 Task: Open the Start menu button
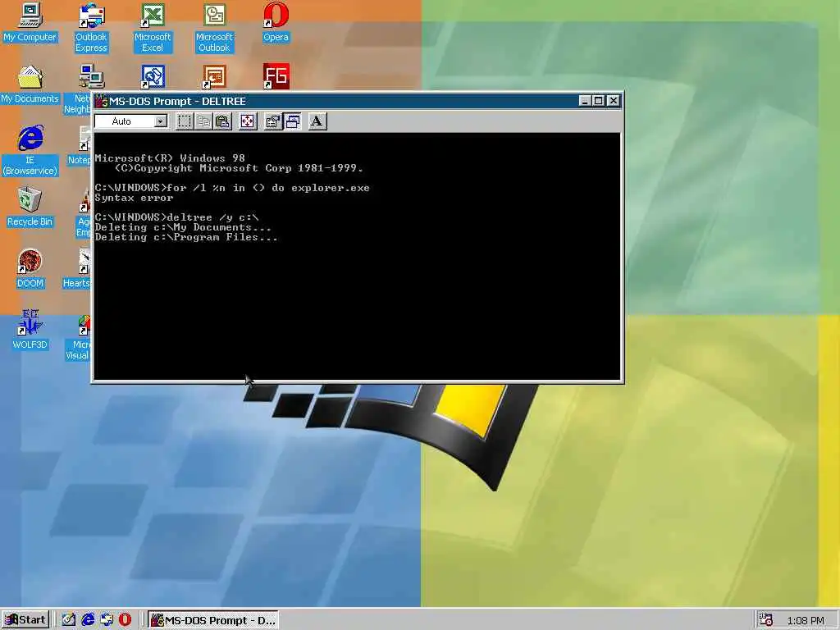point(25,620)
